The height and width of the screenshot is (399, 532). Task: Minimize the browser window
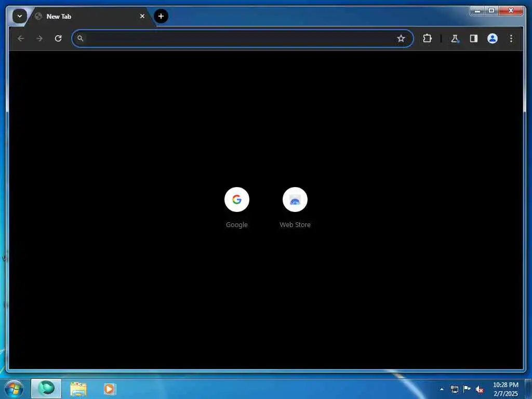tap(477, 10)
